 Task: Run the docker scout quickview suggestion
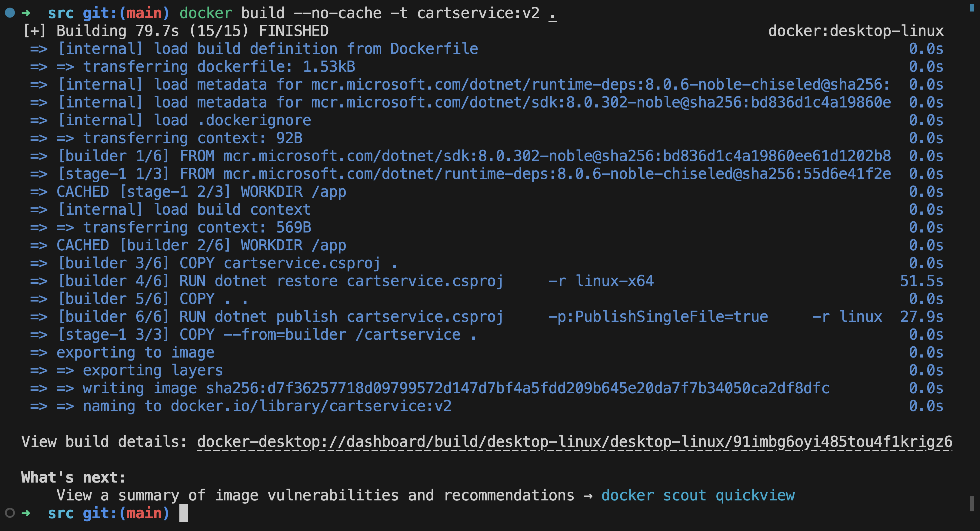(698, 495)
